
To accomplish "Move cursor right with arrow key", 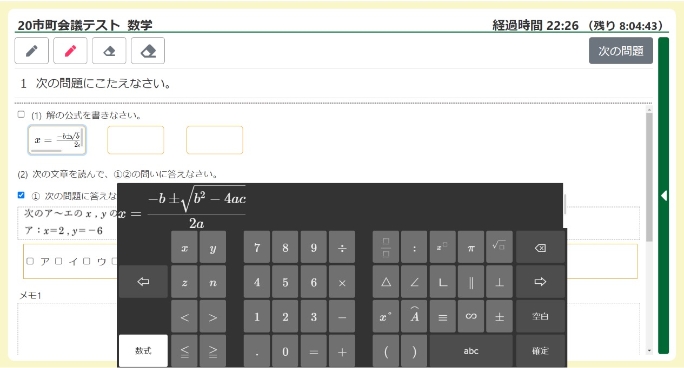I will (x=540, y=282).
